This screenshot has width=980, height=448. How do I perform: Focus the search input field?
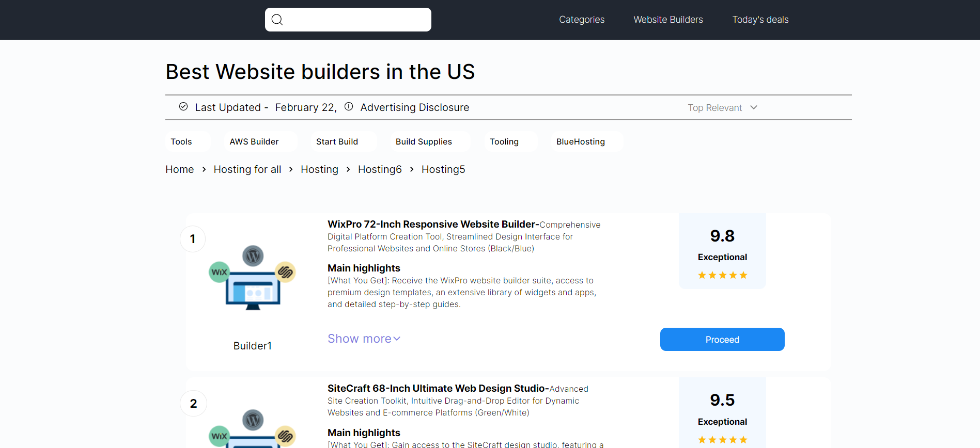[x=348, y=20]
